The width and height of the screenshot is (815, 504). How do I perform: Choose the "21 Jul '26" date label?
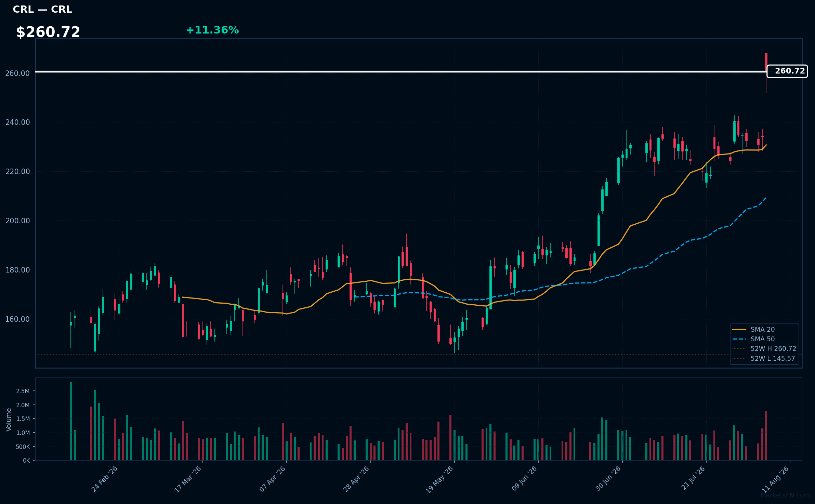click(693, 478)
